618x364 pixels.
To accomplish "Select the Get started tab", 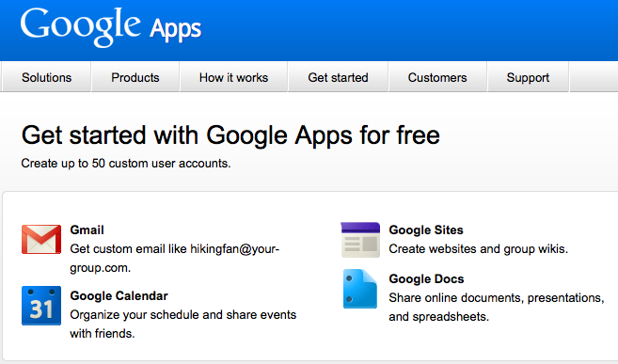I will coord(339,77).
